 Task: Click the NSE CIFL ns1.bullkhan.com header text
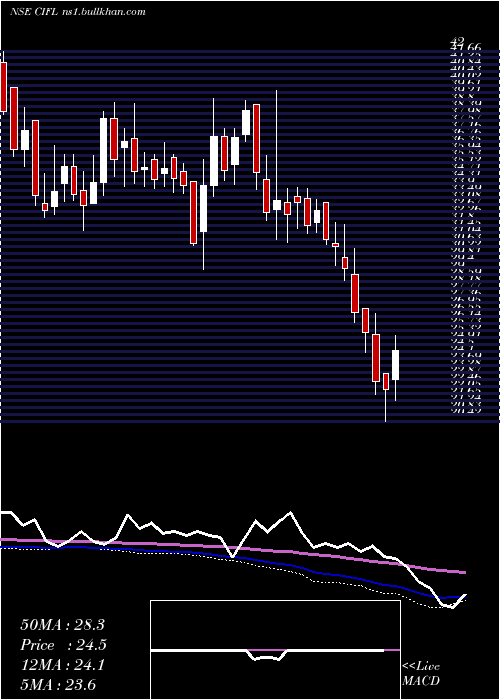(78, 12)
